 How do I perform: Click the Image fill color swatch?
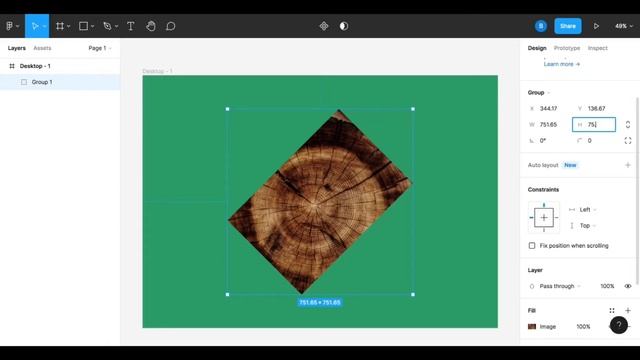tap(532, 327)
